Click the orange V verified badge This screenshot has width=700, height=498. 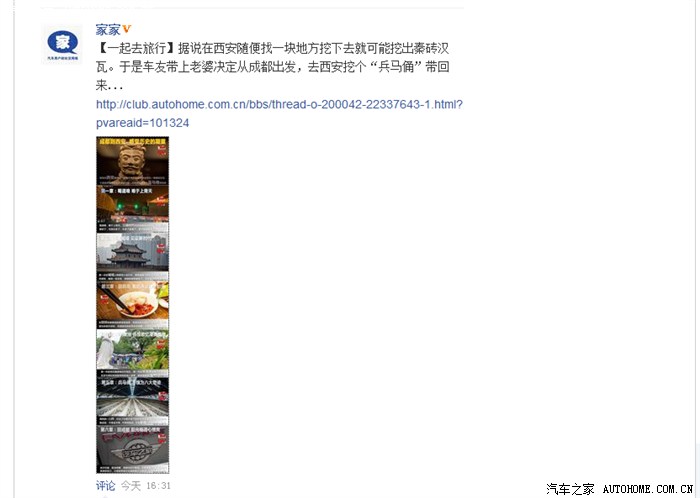pos(127,29)
